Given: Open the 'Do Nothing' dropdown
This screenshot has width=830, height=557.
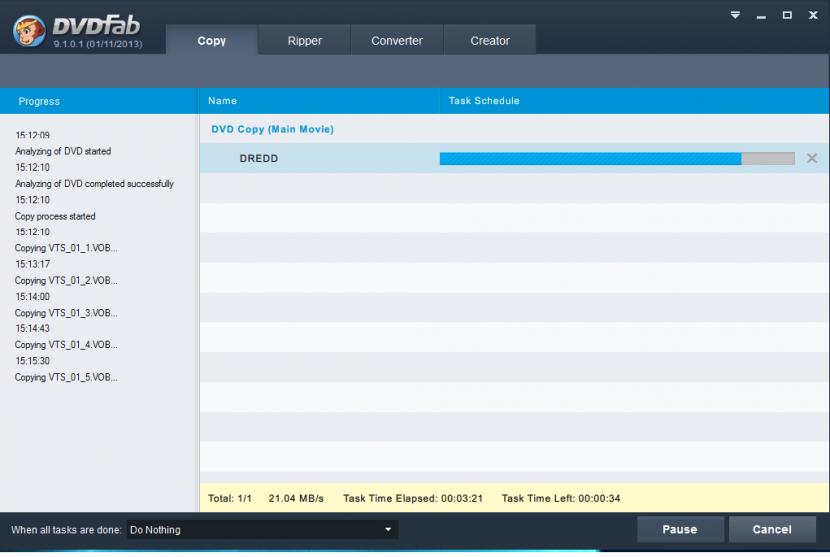Looking at the screenshot, I should click(x=262, y=529).
